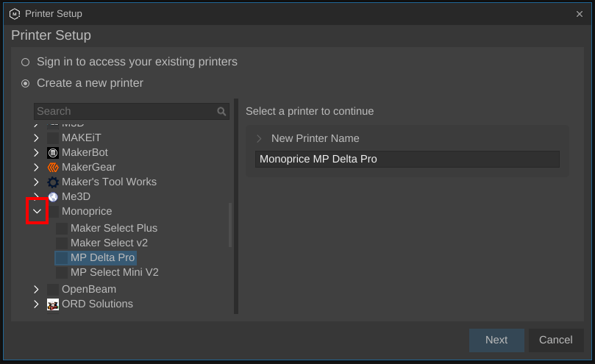Close the Printer Setup dialog
The height and width of the screenshot is (364, 595).
580,14
